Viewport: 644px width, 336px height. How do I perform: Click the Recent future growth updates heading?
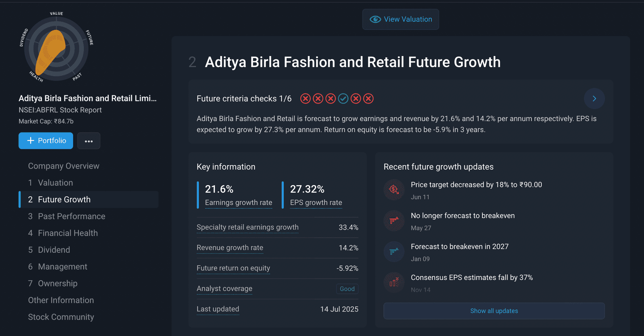click(x=438, y=167)
